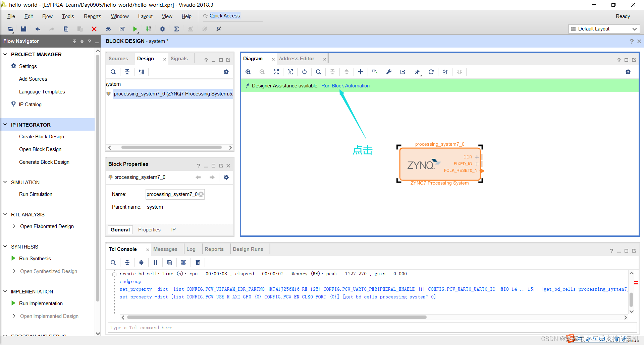The width and height of the screenshot is (644, 345).
Task: Open the Messages tab
Action: pos(165,249)
